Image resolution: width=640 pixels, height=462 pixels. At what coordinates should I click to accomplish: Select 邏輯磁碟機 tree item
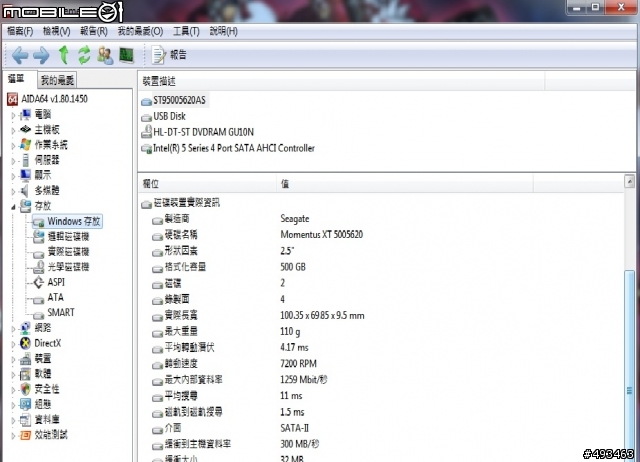click(61, 236)
